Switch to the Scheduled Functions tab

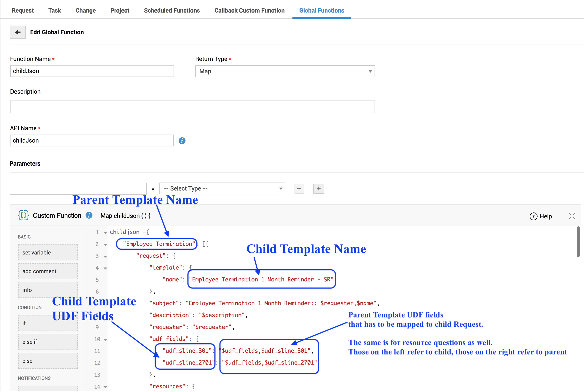(x=172, y=11)
